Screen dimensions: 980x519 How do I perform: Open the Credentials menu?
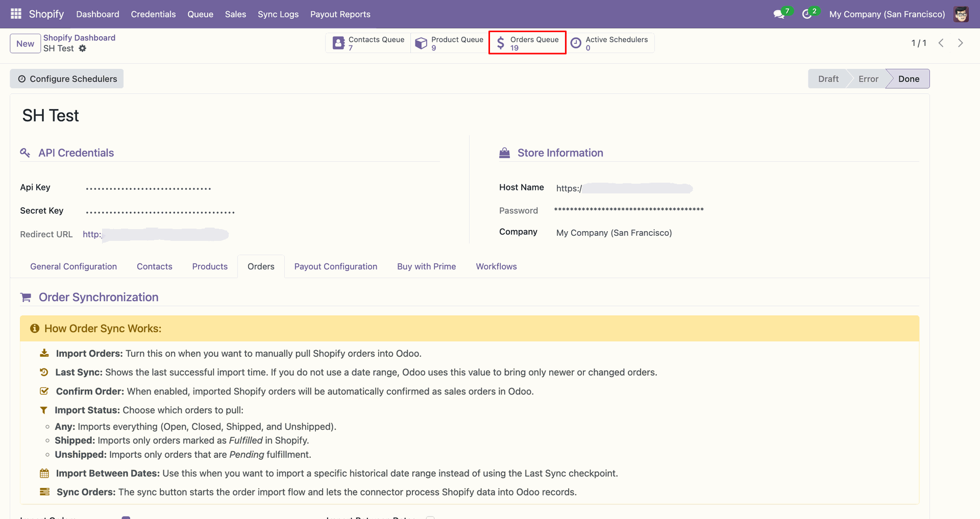[153, 14]
